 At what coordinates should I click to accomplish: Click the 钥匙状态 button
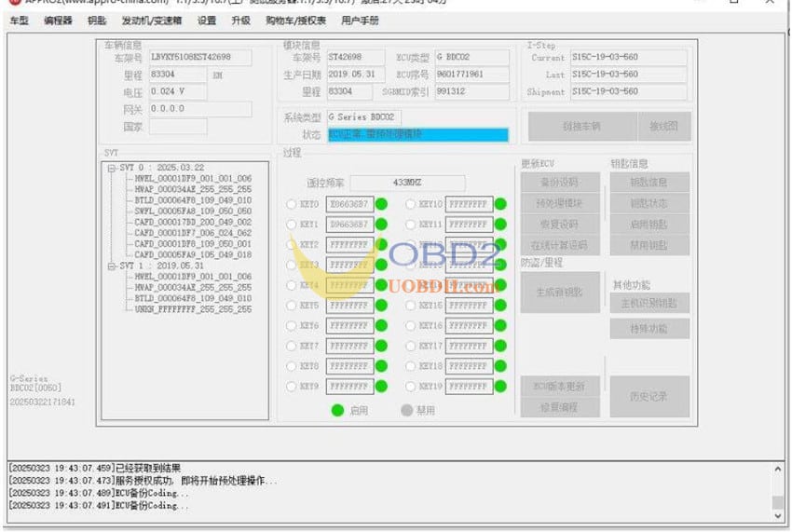tap(649, 204)
